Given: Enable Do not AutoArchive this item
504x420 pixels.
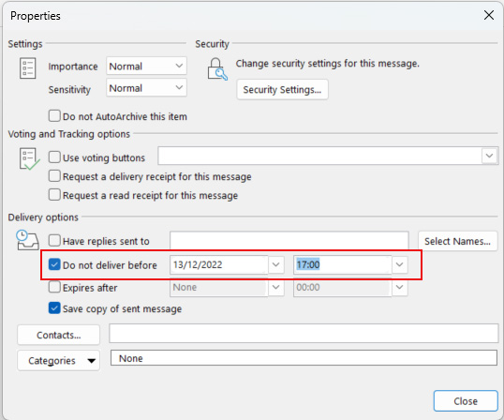Looking at the screenshot, I should click(x=54, y=115).
